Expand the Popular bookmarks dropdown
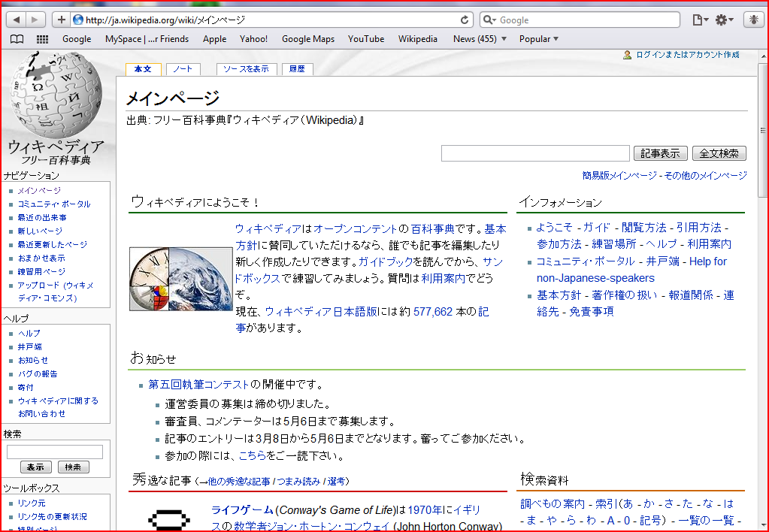 [539, 39]
